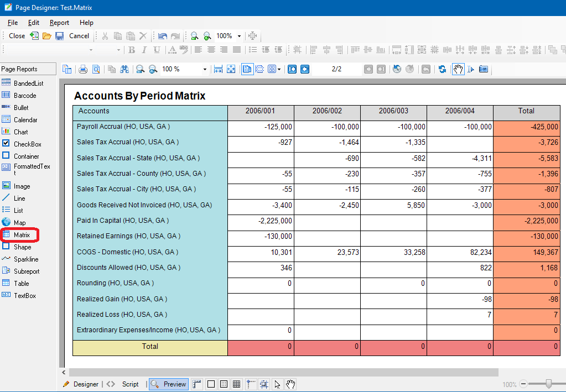Screen dimensions: 566x392
Task: Open the Report menu
Action: tap(59, 22)
